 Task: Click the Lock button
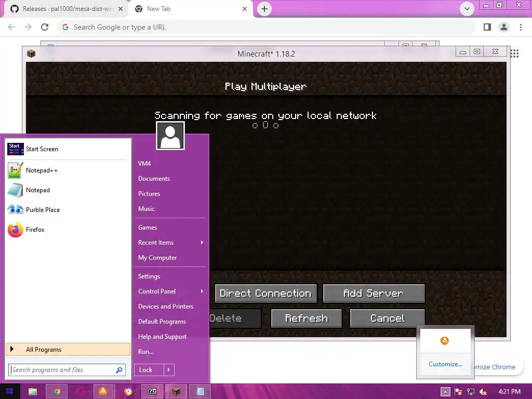(149, 370)
